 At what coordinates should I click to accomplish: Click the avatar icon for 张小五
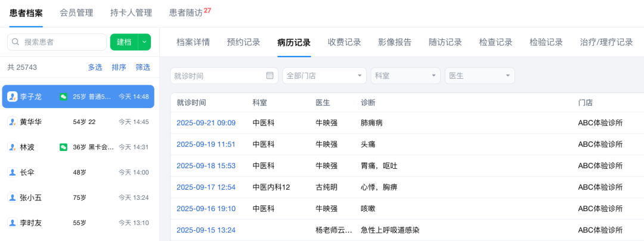pos(12,197)
